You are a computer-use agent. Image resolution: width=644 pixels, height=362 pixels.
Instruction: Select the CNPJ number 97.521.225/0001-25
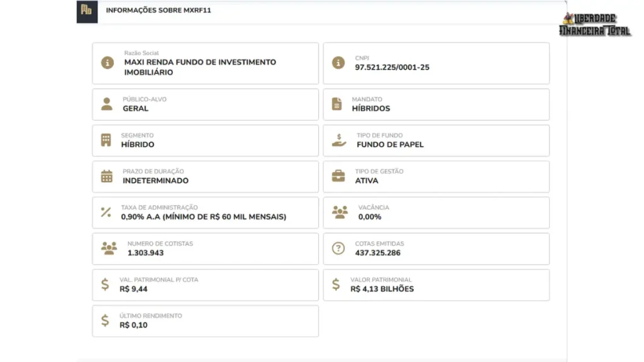tap(392, 67)
